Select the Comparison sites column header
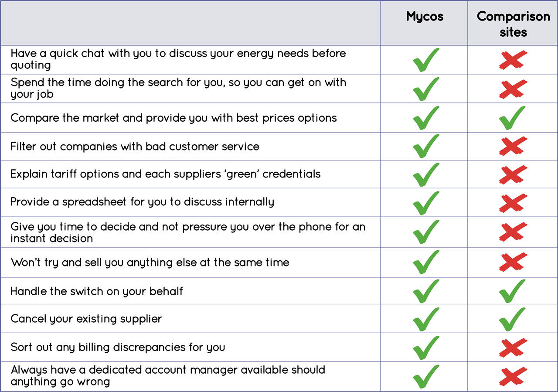Screen dimensions: 558x392 pyautogui.click(x=513, y=24)
